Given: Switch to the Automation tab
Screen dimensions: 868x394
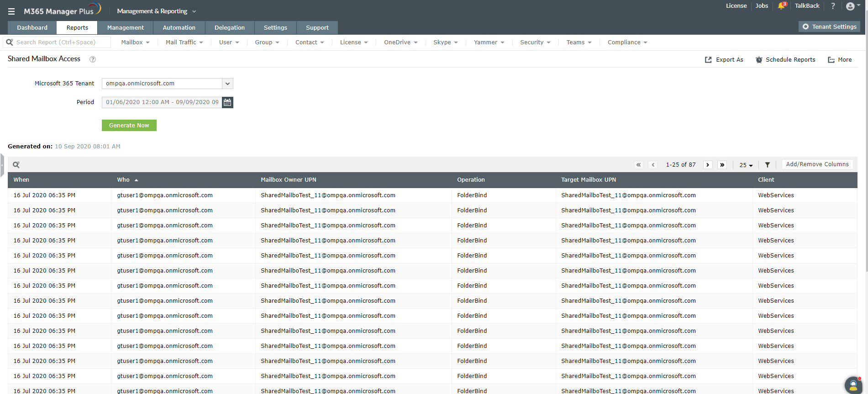Looking at the screenshot, I should click(179, 28).
